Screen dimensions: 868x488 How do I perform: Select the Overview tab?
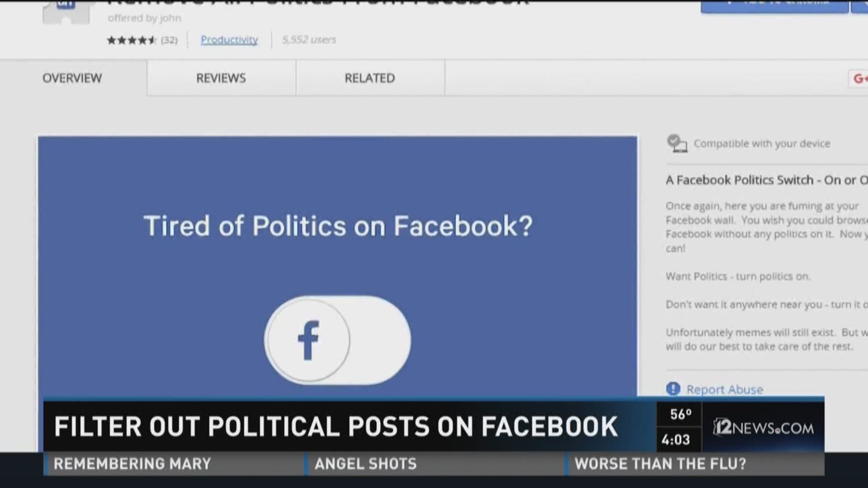click(x=72, y=78)
